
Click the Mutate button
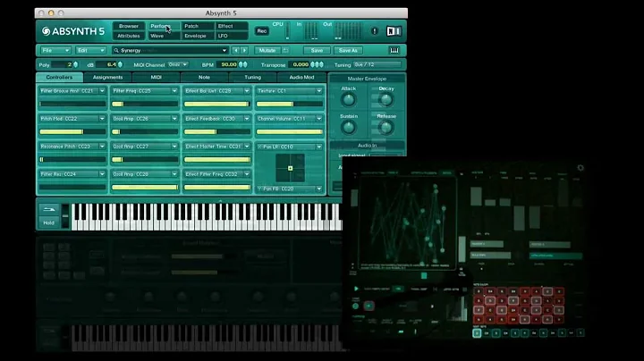click(267, 50)
